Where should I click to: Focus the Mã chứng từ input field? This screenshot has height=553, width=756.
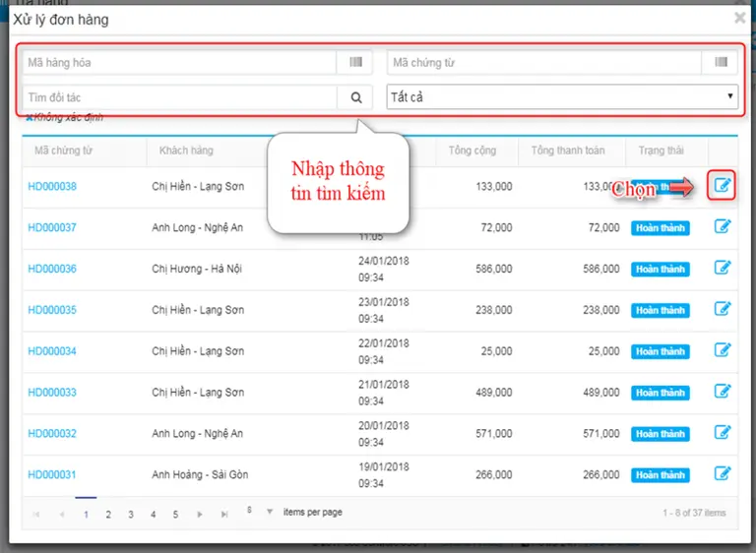click(x=544, y=63)
